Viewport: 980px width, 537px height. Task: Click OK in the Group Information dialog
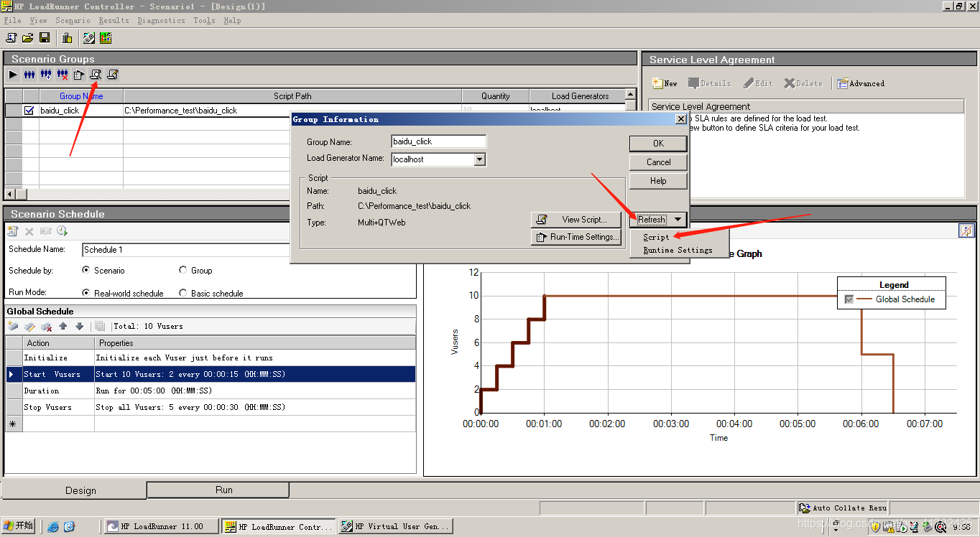pyautogui.click(x=657, y=143)
